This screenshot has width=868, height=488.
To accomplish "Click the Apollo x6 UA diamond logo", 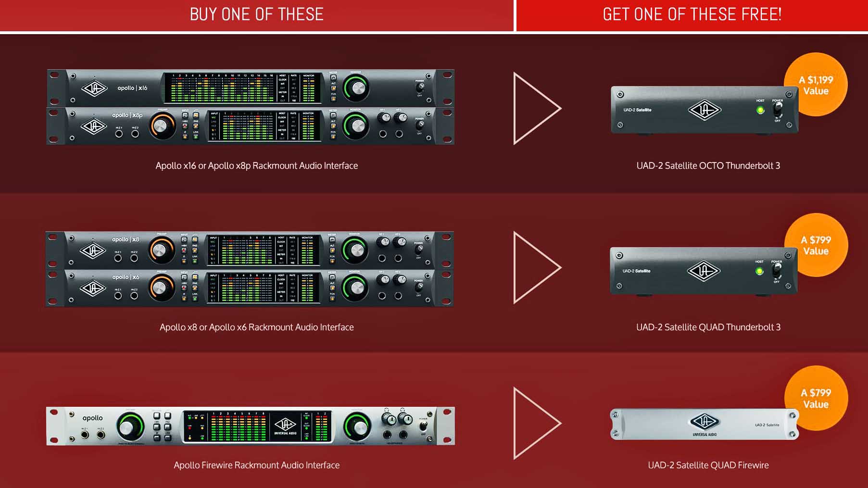I will pos(93,288).
